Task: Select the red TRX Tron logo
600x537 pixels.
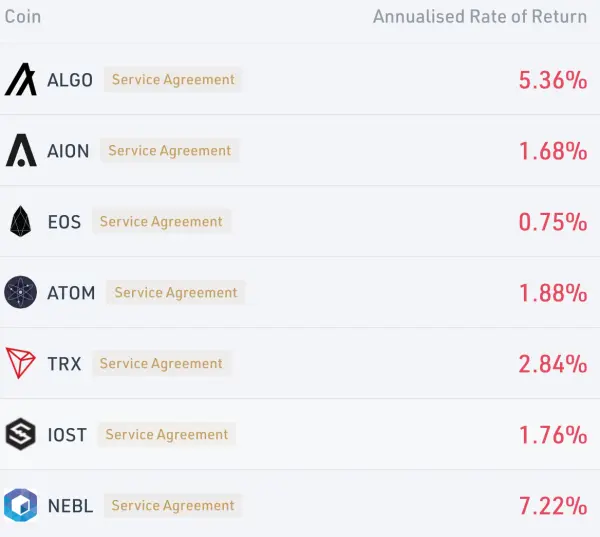Action: click(x=21, y=363)
